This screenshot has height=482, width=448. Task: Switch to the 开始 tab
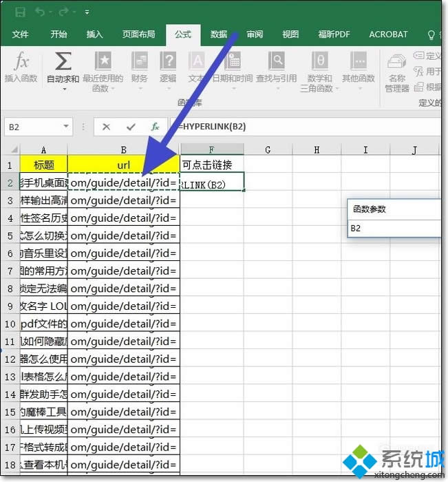[58, 34]
